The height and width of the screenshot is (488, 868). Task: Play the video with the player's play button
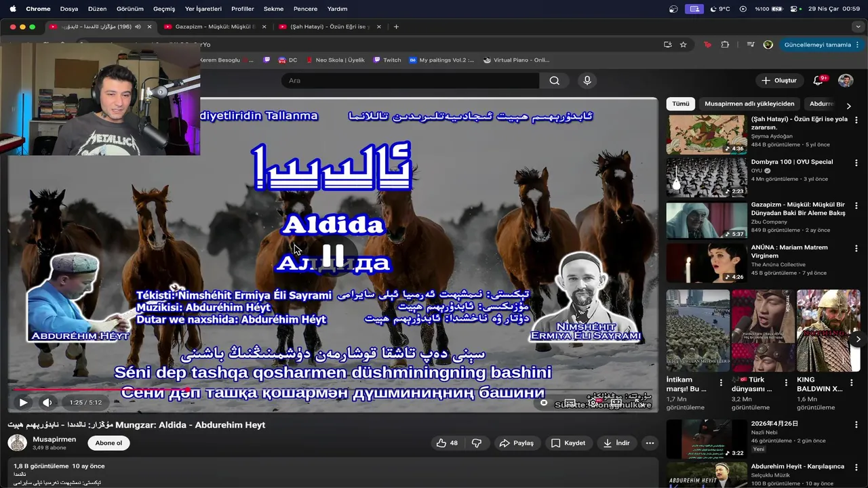[23, 402]
